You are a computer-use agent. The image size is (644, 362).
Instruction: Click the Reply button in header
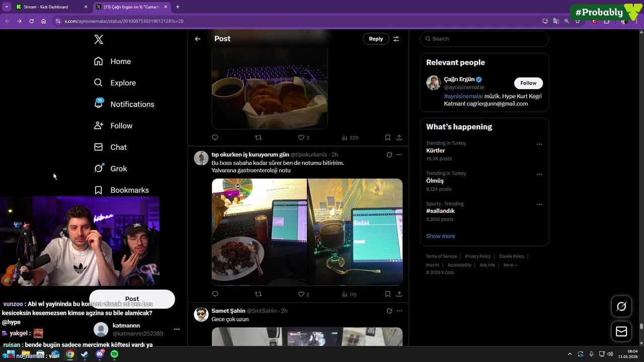[x=376, y=39]
